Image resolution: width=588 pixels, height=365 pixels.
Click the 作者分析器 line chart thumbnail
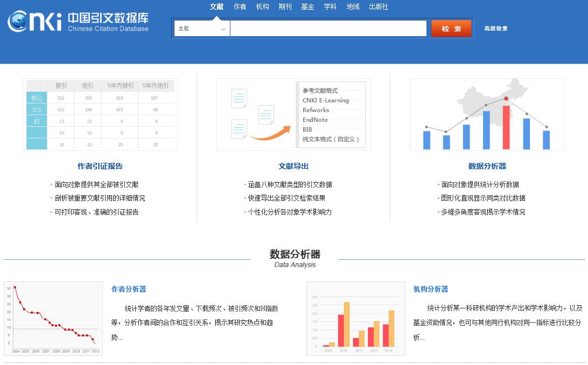53,318
